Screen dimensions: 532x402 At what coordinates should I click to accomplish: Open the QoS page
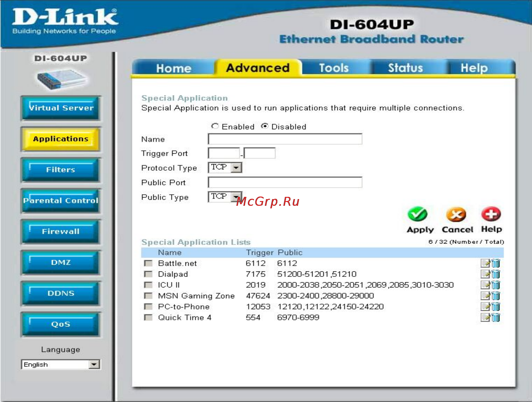click(61, 325)
